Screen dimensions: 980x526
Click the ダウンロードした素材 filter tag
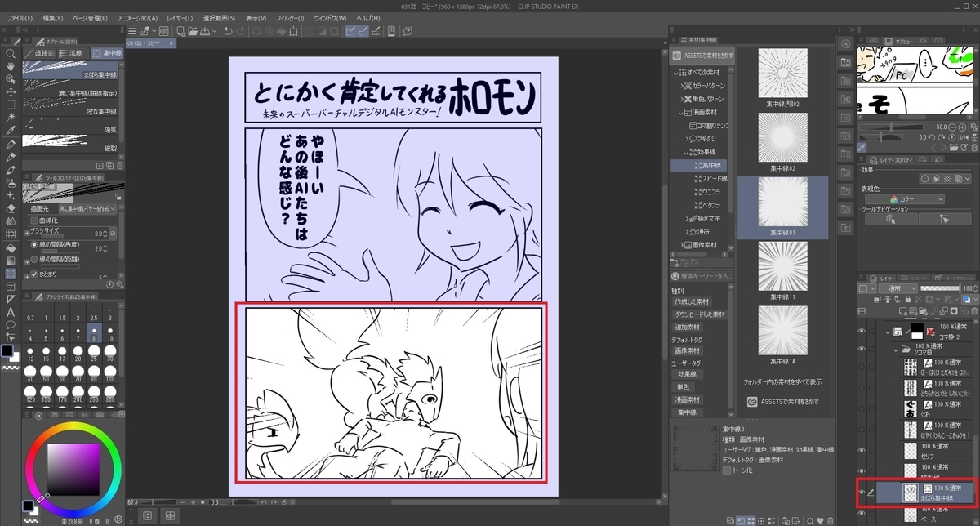(702, 314)
